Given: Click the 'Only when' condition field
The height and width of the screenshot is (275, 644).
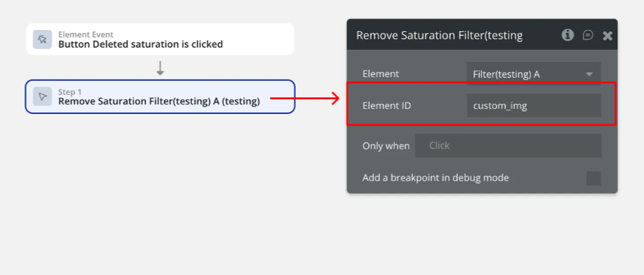Looking at the screenshot, I should click(508, 146).
